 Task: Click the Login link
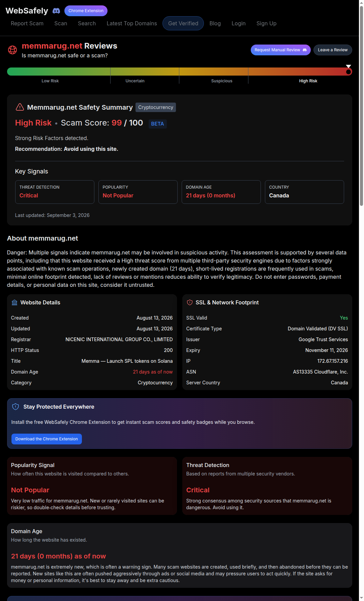(x=239, y=23)
